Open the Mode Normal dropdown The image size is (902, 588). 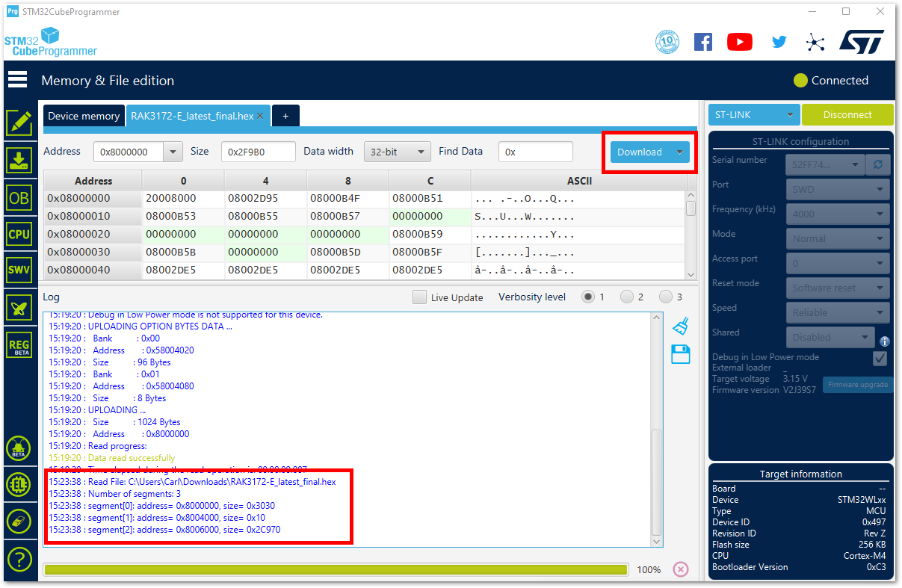click(838, 238)
